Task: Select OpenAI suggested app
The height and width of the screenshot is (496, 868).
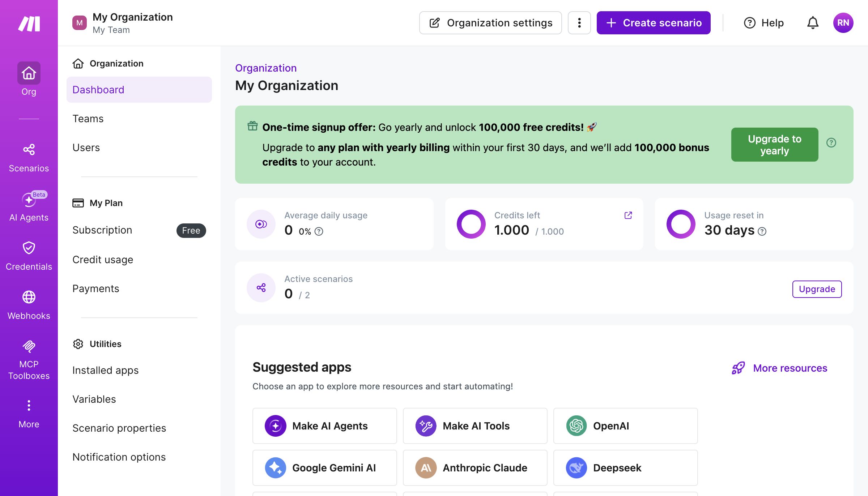Action: point(626,426)
